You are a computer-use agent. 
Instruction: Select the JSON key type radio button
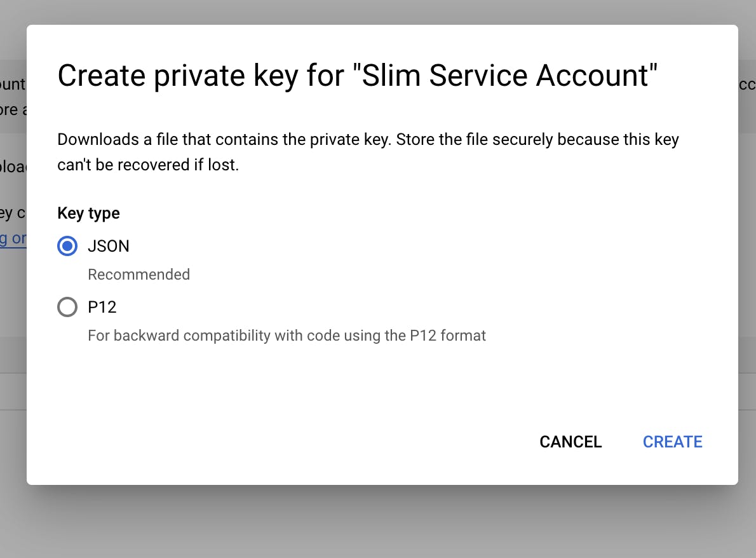tap(67, 246)
